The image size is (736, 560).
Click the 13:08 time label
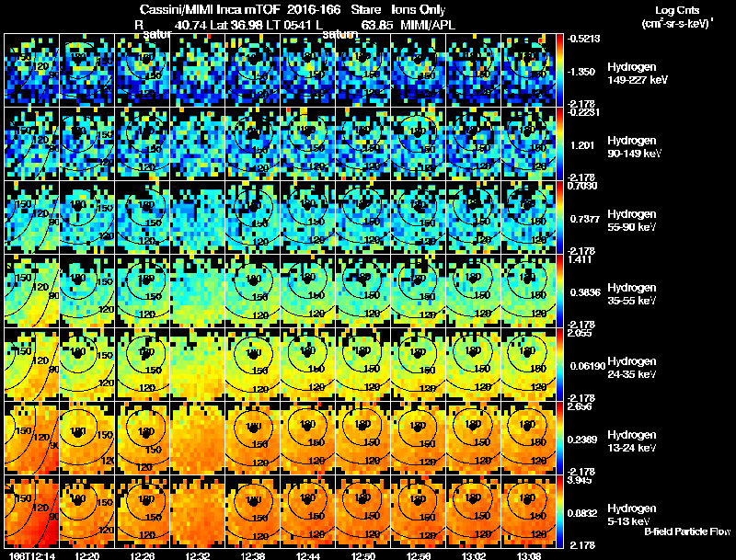(528, 555)
